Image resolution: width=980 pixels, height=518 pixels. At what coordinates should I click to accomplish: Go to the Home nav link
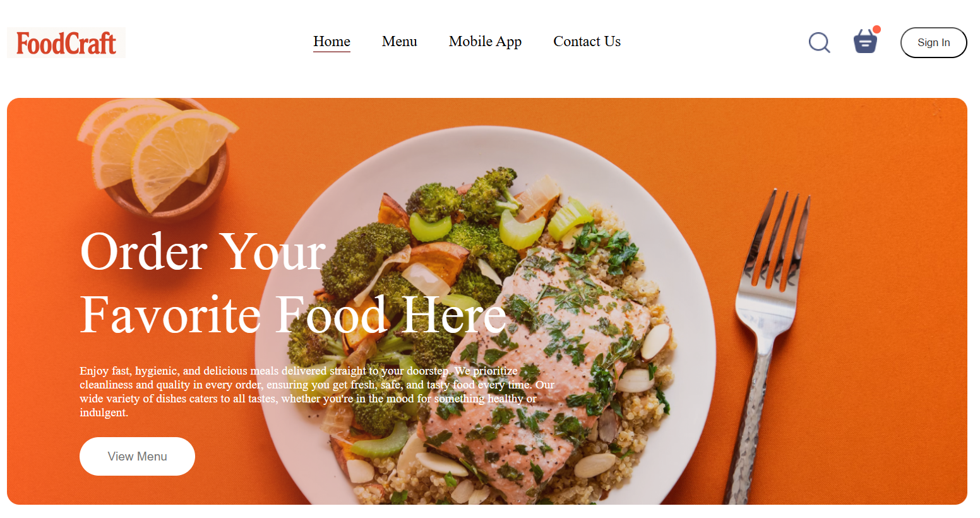332,42
